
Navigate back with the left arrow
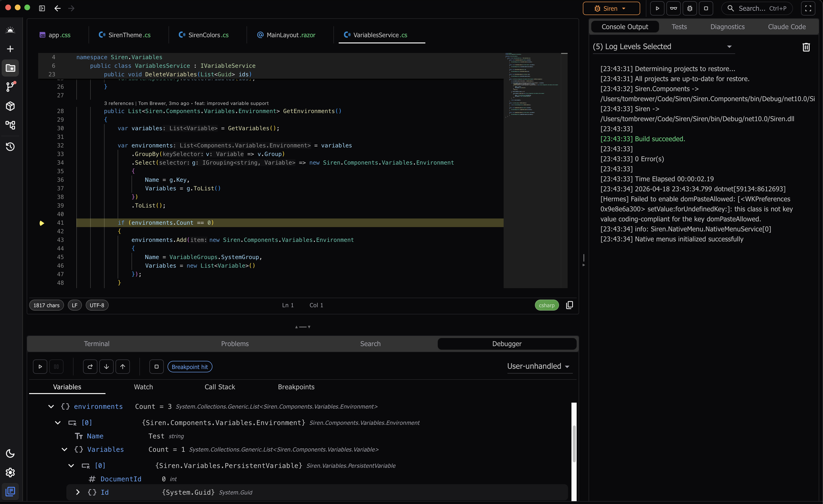click(58, 8)
